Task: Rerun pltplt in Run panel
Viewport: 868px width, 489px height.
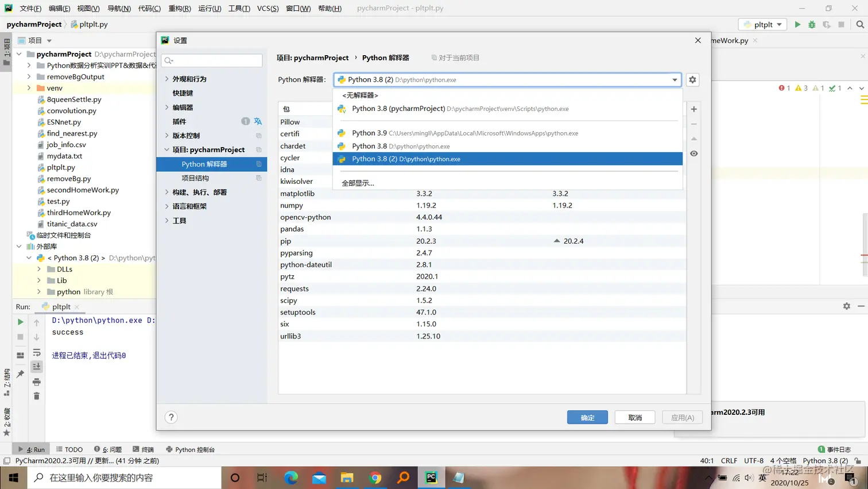Action: coord(20,322)
